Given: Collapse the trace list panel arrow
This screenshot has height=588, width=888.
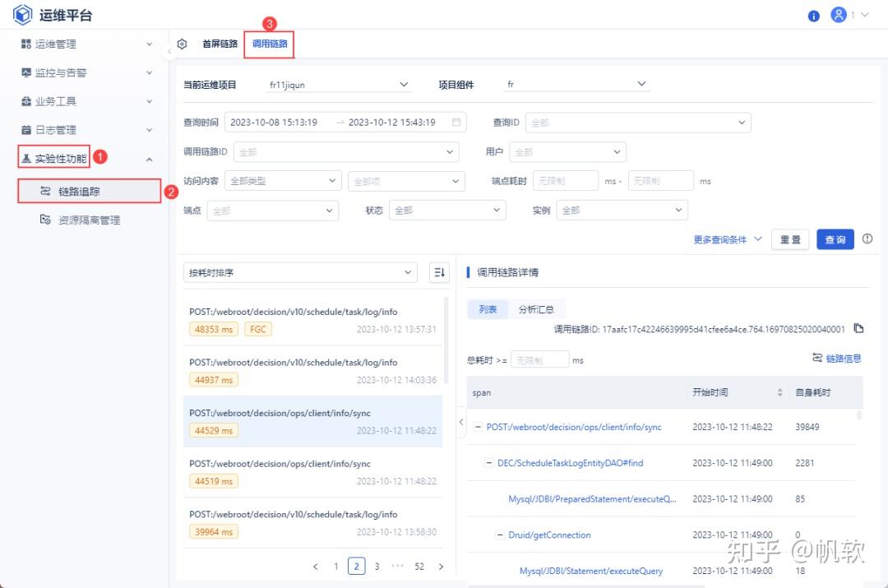Looking at the screenshot, I should (461, 421).
